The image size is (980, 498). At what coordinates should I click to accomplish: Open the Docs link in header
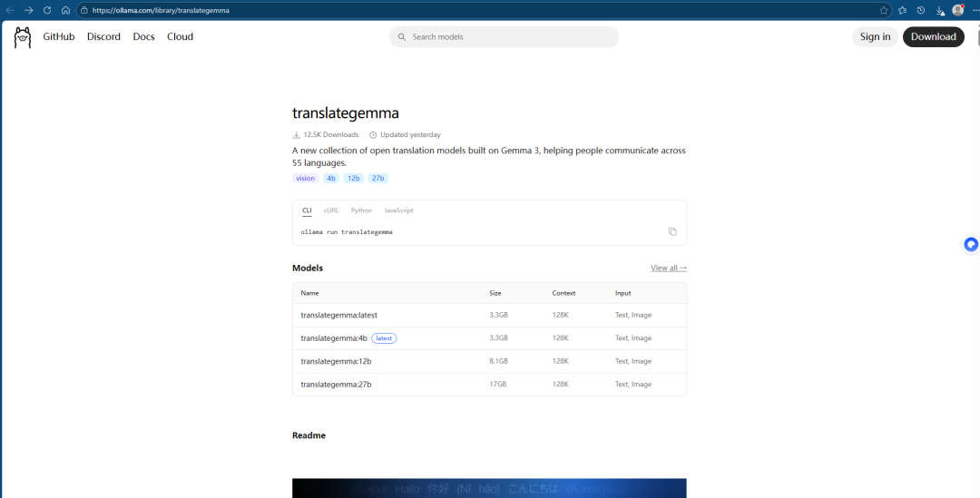pyautogui.click(x=143, y=37)
